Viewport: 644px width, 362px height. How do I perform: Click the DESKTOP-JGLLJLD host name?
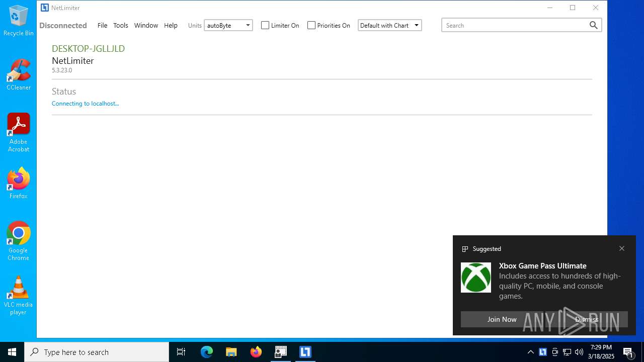point(88,48)
